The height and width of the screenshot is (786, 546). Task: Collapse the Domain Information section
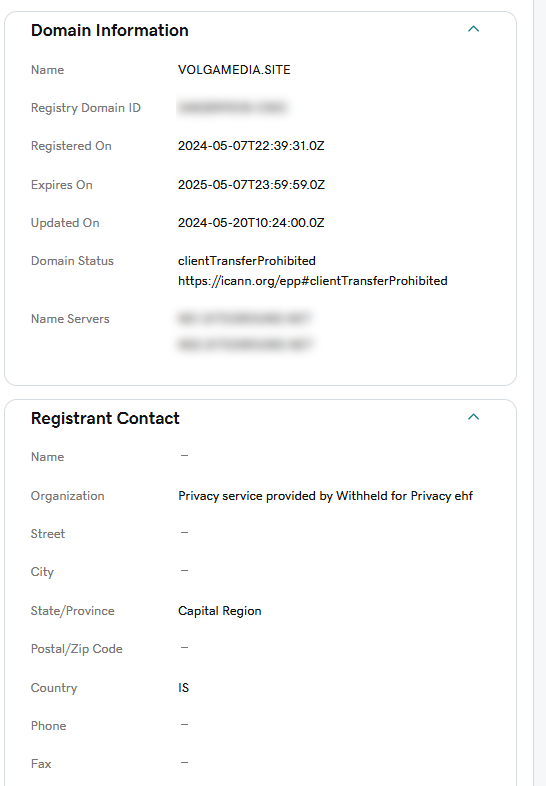coord(473,29)
